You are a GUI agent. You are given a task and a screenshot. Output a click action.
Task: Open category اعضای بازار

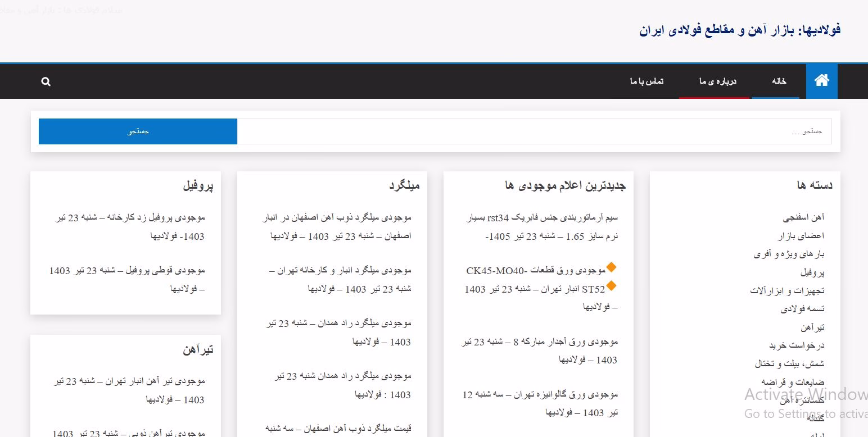pos(801,235)
